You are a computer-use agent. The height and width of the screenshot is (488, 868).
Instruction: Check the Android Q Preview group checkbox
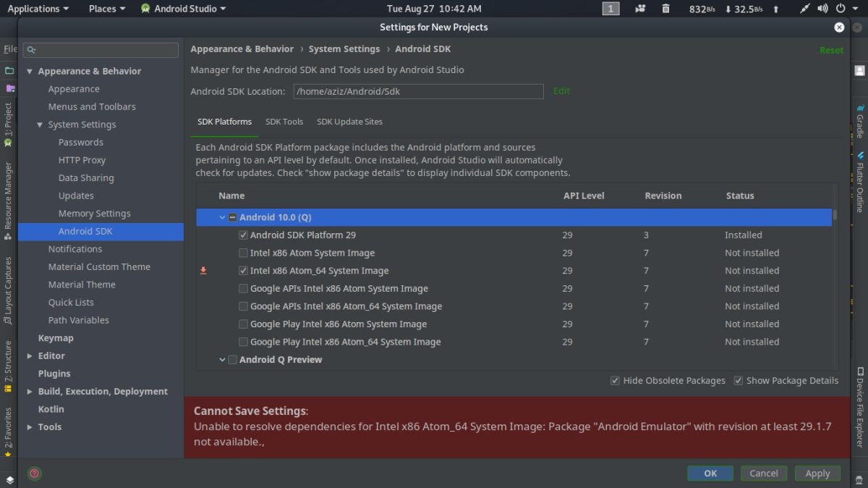tap(233, 360)
